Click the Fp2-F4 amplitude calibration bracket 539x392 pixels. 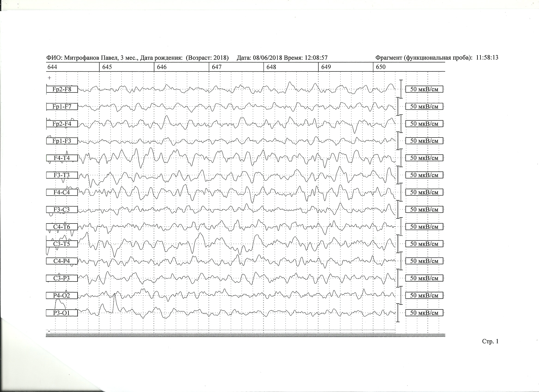(401, 124)
